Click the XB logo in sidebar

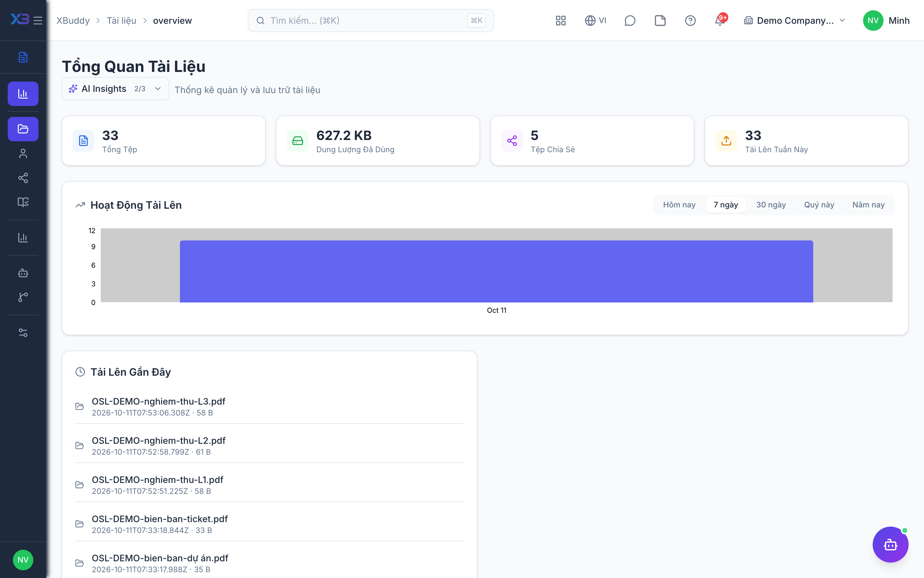point(20,19)
